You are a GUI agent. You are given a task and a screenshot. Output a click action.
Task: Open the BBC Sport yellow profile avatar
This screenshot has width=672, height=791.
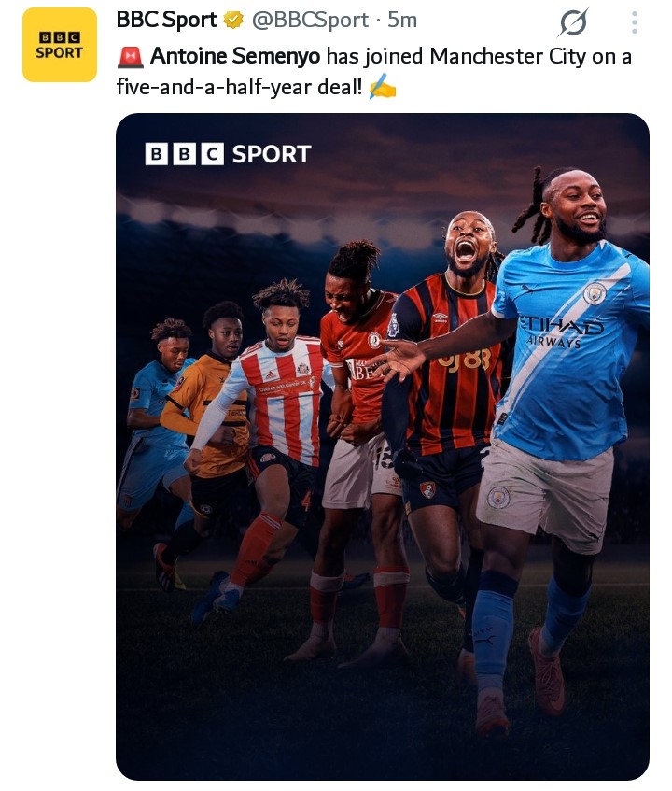[x=60, y=45]
